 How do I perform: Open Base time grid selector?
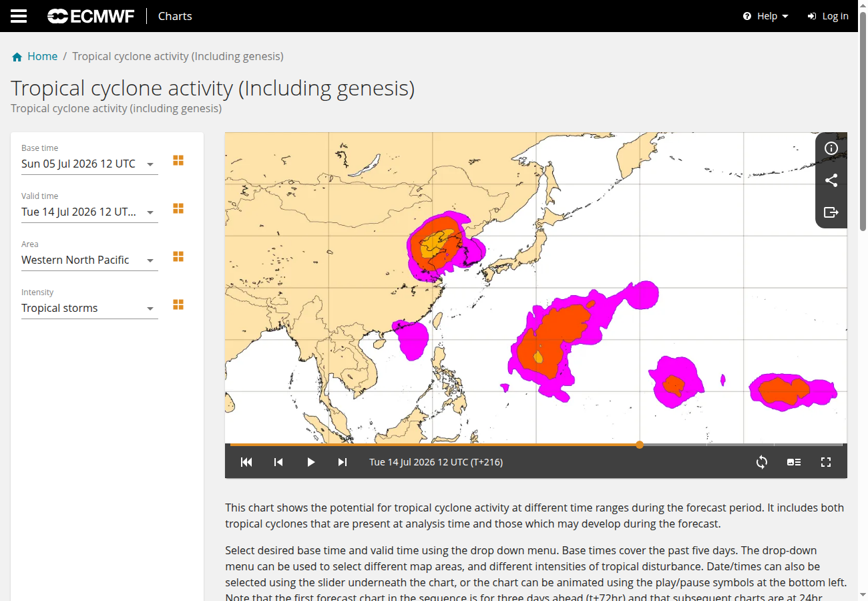178,160
